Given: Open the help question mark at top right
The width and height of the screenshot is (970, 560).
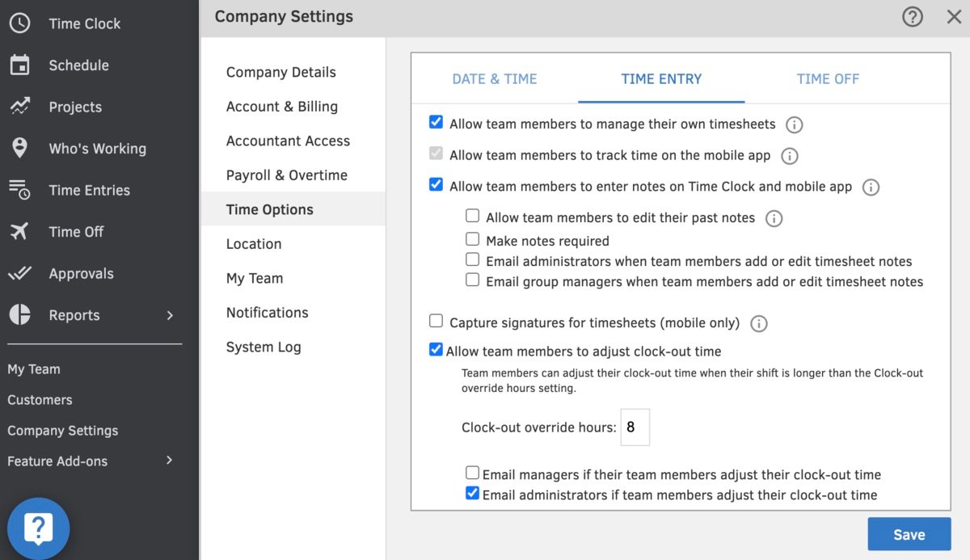Looking at the screenshot, I should pyautogui.click(x=912, y=16).
